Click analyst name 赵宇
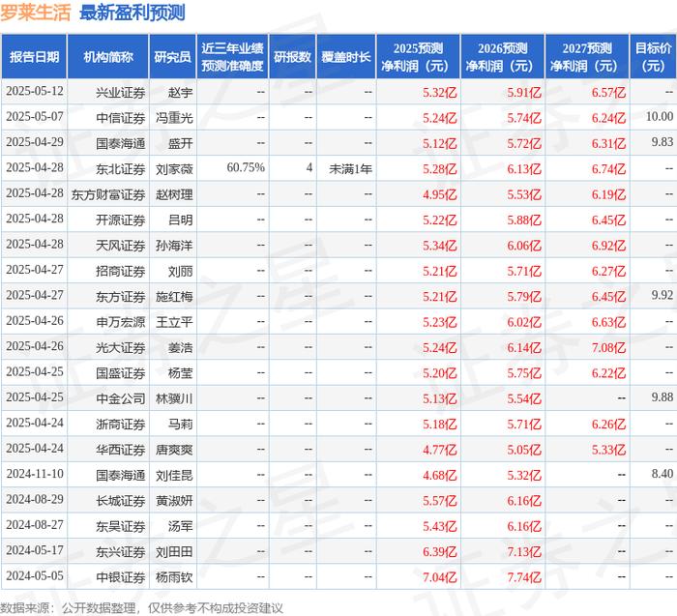677x616 pixels. (180, 93)
